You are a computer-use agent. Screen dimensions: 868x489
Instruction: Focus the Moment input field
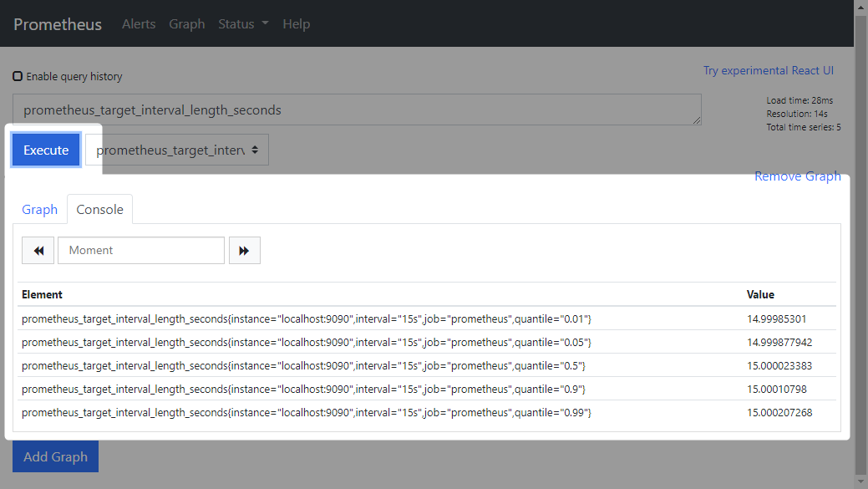(x=141, y=250)
